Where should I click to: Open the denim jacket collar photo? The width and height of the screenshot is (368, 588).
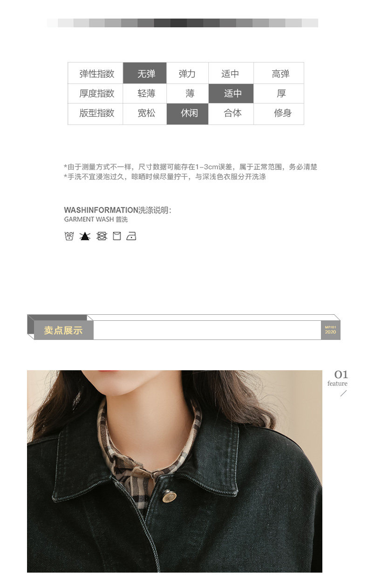[x=175, y=471]
